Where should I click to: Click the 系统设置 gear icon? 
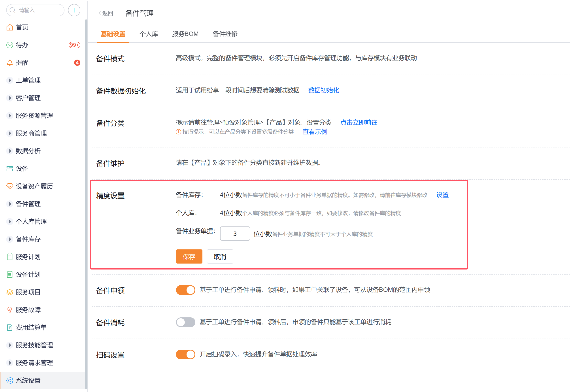9,381
